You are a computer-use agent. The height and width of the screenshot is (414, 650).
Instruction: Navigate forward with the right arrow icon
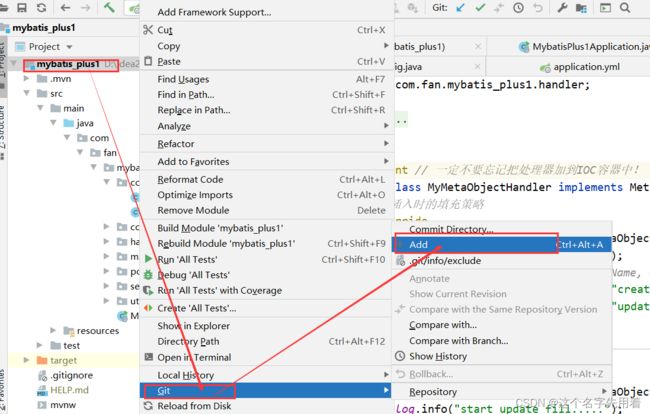[x=85, y=7]
